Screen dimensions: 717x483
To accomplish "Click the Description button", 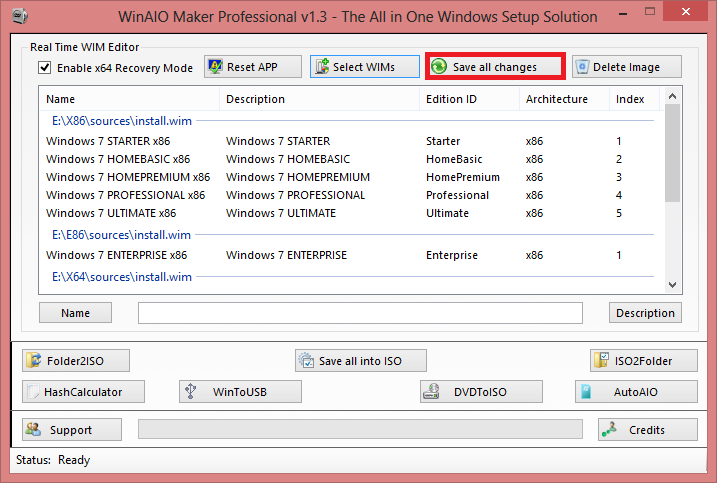I will (645, 313).
